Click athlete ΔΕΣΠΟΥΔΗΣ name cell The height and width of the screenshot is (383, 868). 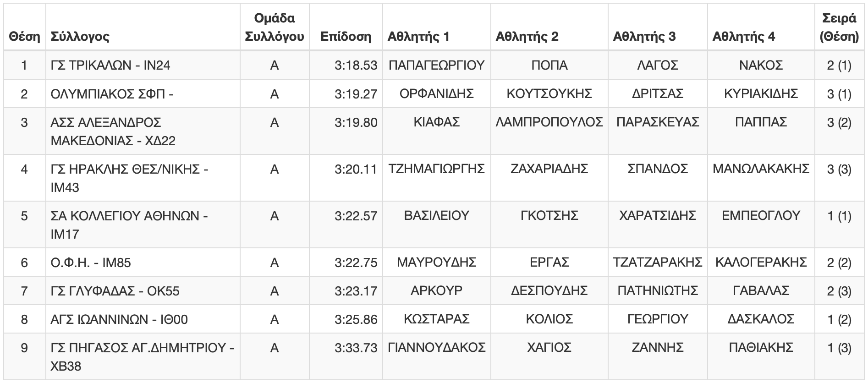[x=549, y=291]
